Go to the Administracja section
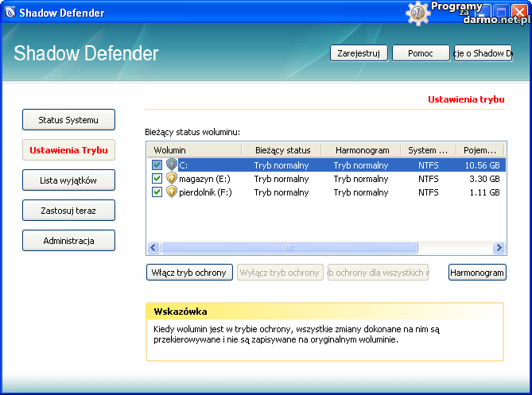This screenshot has width=532, height=395. (68, 241)
